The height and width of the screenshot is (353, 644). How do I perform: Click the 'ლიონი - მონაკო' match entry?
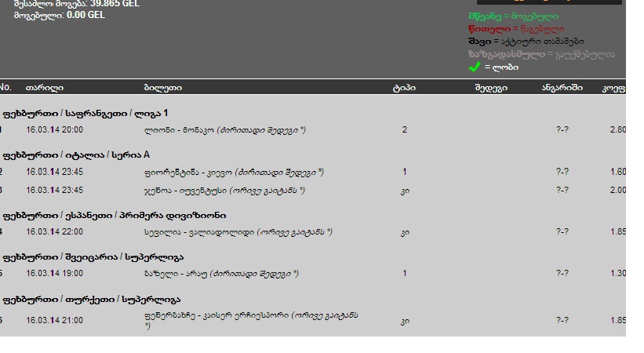[225, 130]
